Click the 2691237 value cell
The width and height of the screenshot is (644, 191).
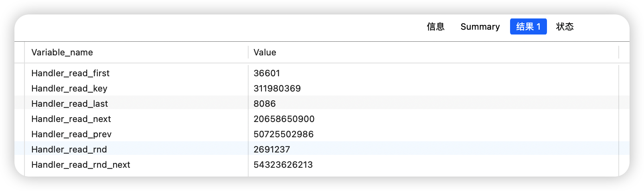[271, 150]
